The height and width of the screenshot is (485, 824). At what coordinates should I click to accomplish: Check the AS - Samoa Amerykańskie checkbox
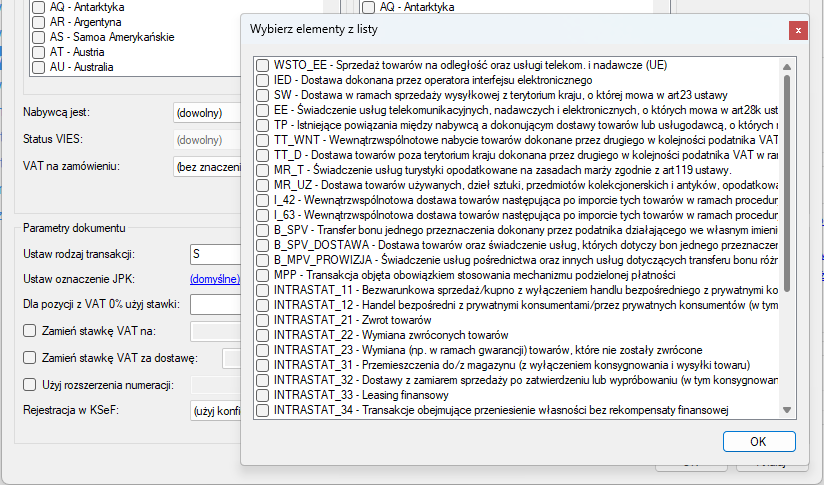(39, 37)
